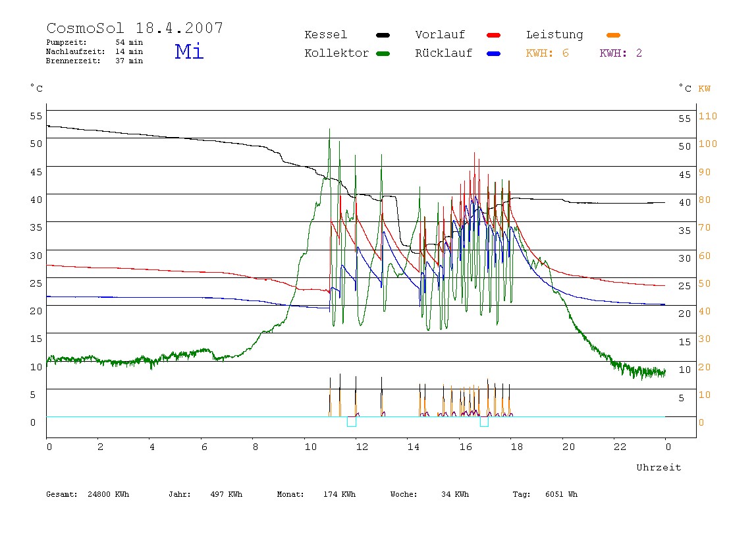
Task: Click the 'Woche:' label
Action: click(404, 494)
